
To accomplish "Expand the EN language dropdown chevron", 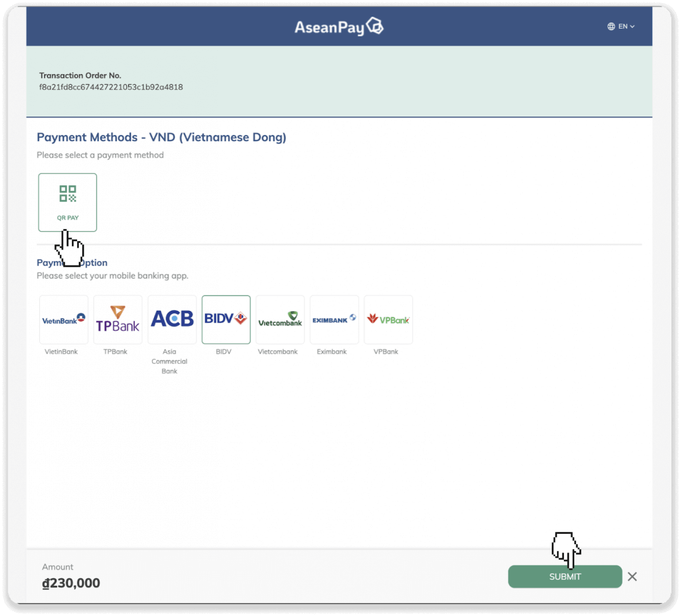I will click(x=632, y=27).
